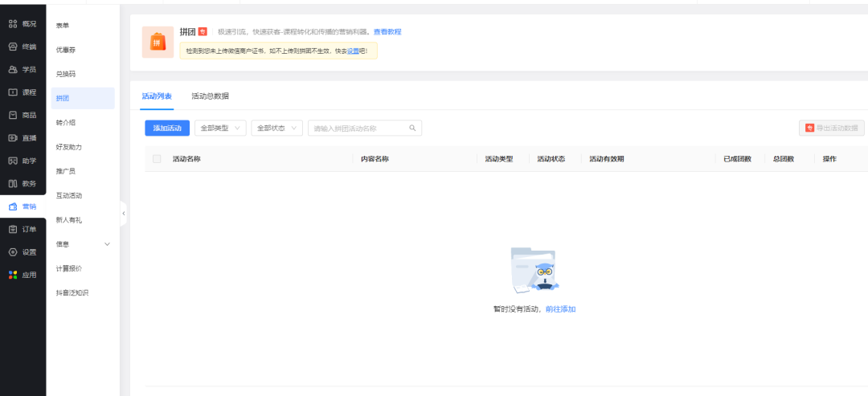
Task: Toggle the select-all checkbox in table header
Action: 157,159
